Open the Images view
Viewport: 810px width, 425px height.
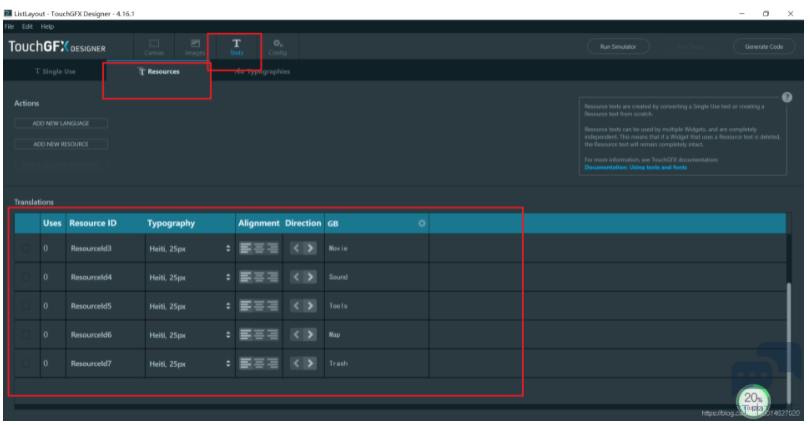(195, 46)
